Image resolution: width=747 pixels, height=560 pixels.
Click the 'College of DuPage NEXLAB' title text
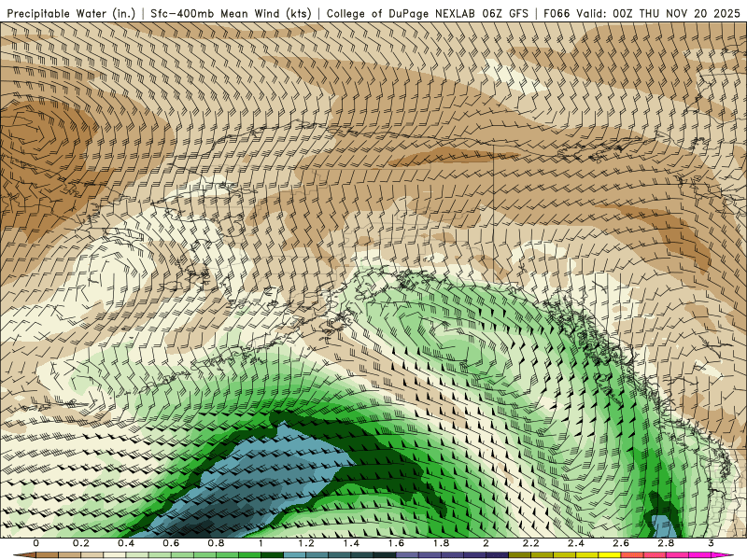401,14
